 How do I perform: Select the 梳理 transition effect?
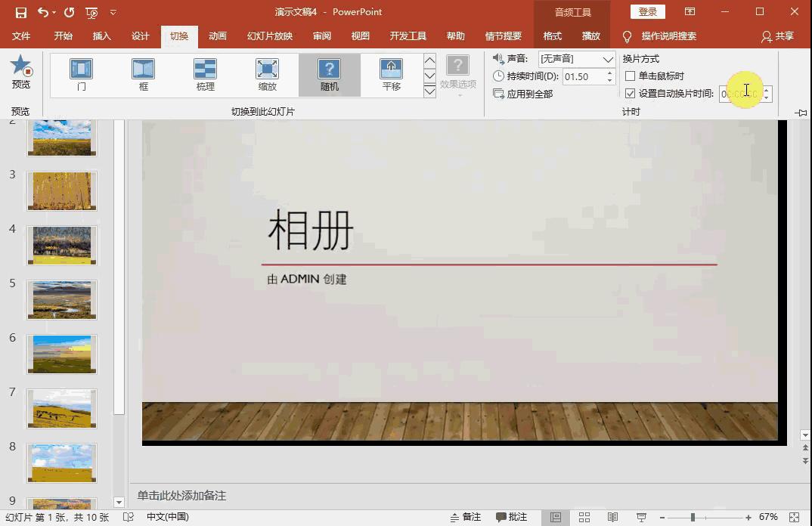pyautogui.click(x=204, y=75)
